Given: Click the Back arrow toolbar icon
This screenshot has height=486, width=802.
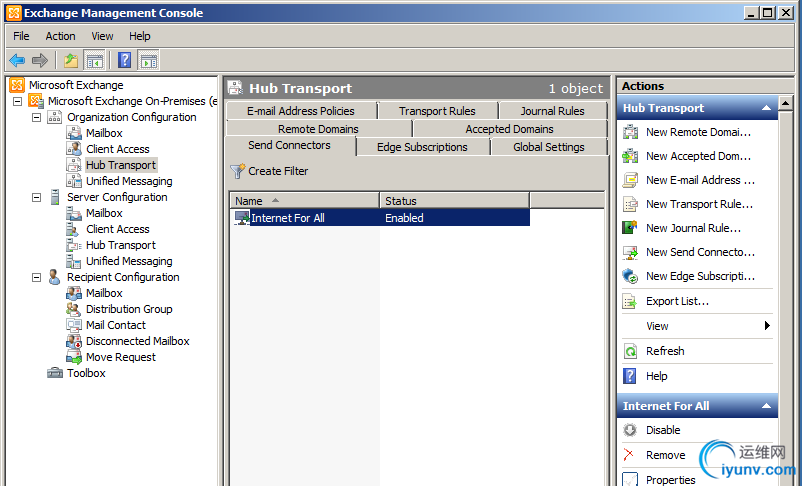Looking at the screenshot, I should tap(17, 60).
